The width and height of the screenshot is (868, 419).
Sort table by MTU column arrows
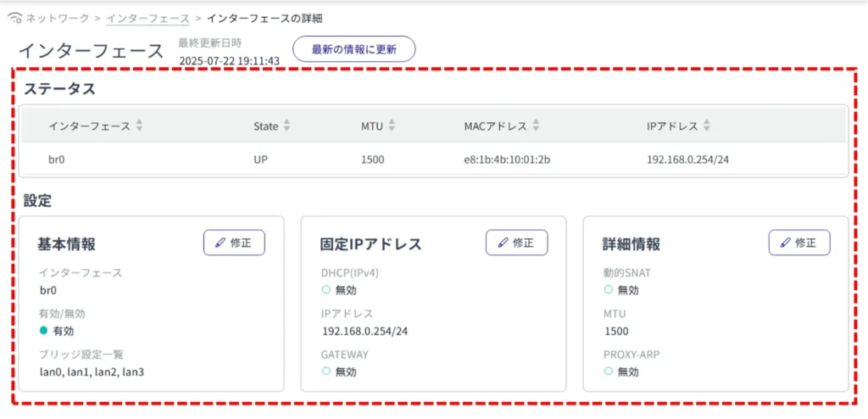[392, 126]
